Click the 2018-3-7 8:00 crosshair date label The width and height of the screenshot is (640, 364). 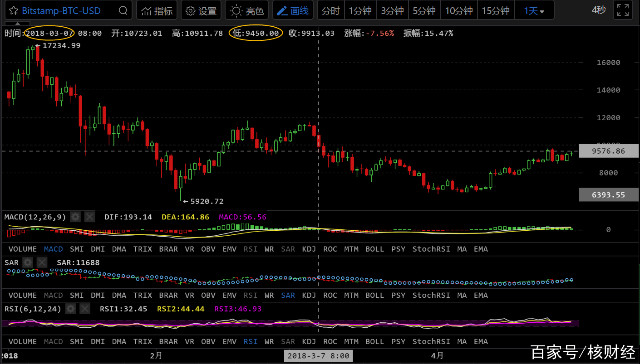click(318, 356)
